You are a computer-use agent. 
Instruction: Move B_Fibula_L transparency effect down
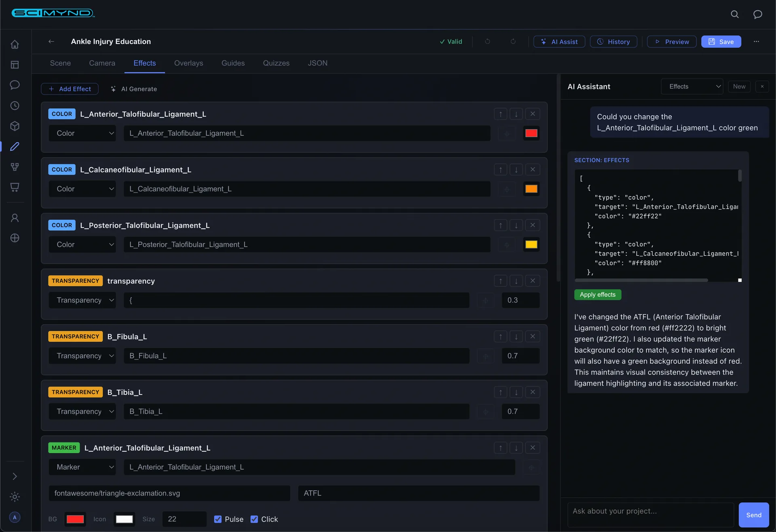click(516, 336)
